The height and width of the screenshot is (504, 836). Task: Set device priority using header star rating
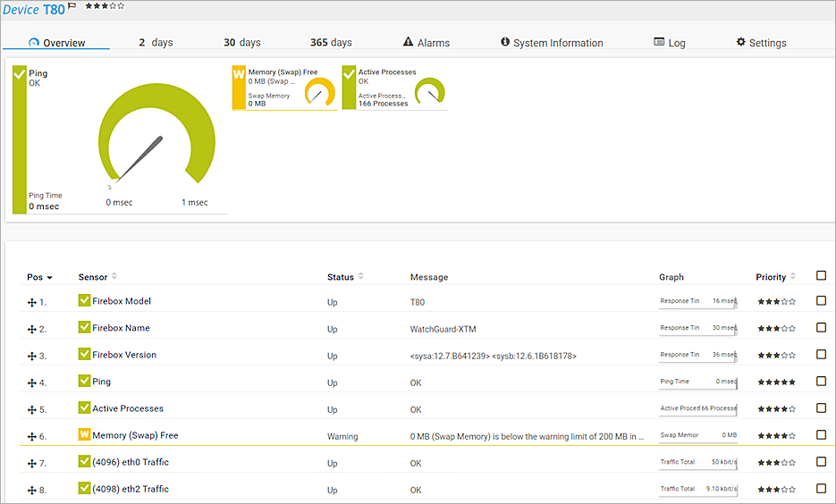(105, 6)
